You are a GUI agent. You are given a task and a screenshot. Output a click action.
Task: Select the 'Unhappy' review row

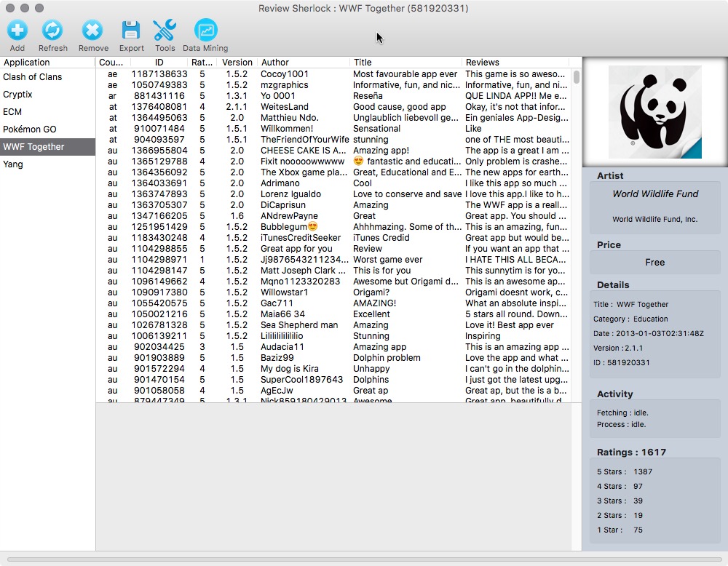click(333, 368)
